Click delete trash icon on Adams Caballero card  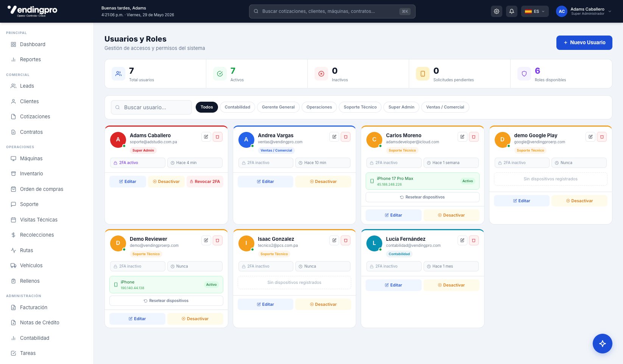218,137
